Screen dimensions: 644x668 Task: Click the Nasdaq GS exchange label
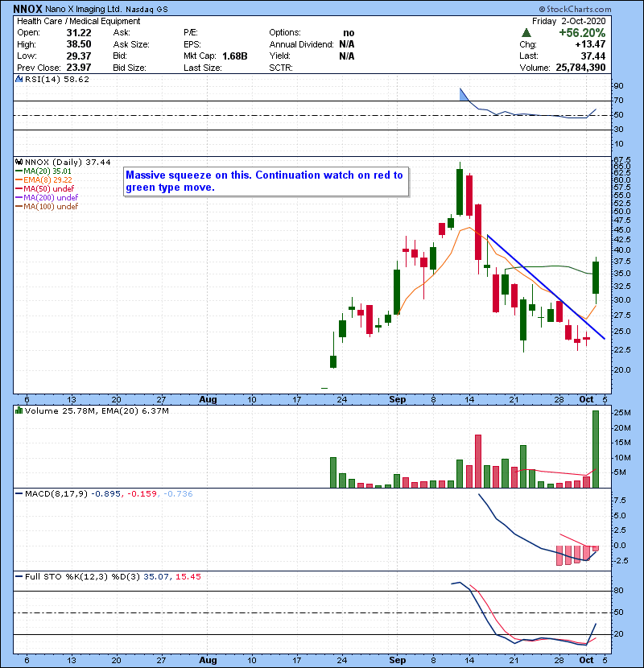147,10
